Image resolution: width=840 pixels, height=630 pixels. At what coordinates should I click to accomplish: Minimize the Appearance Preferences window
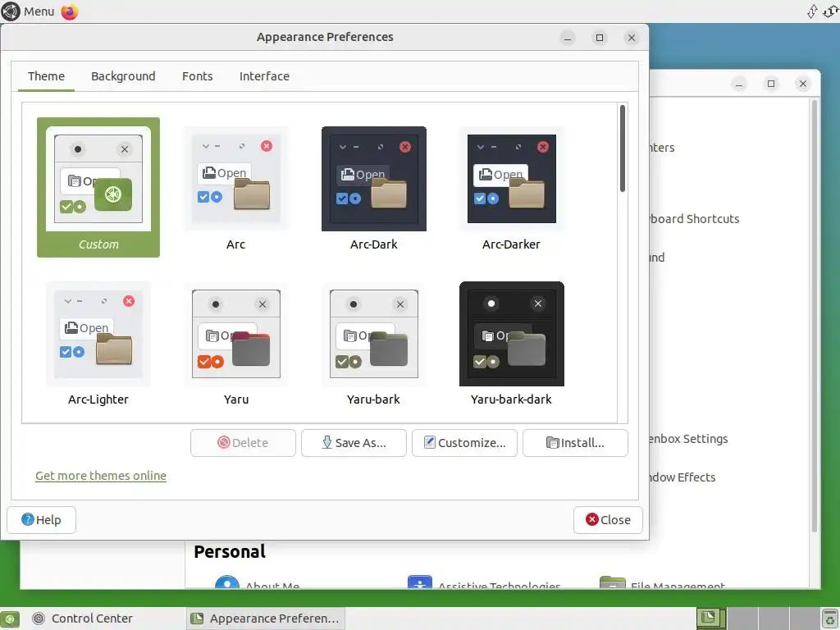(x=568, y=38)
